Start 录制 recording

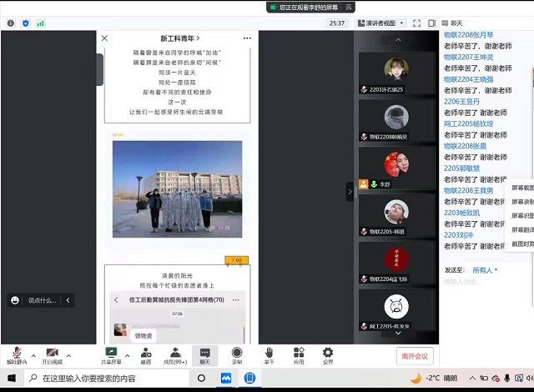pyautogui.click(x=237, y=355)
